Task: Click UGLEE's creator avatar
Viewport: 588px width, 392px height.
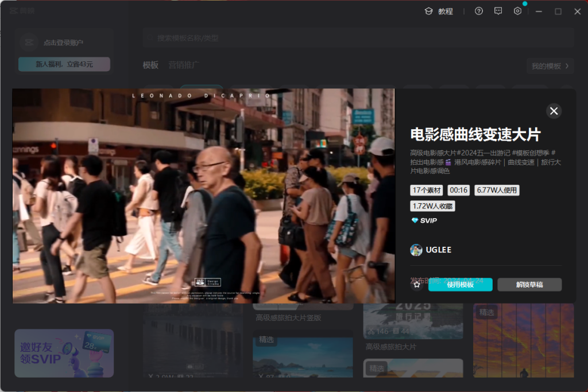Action: 416,250
